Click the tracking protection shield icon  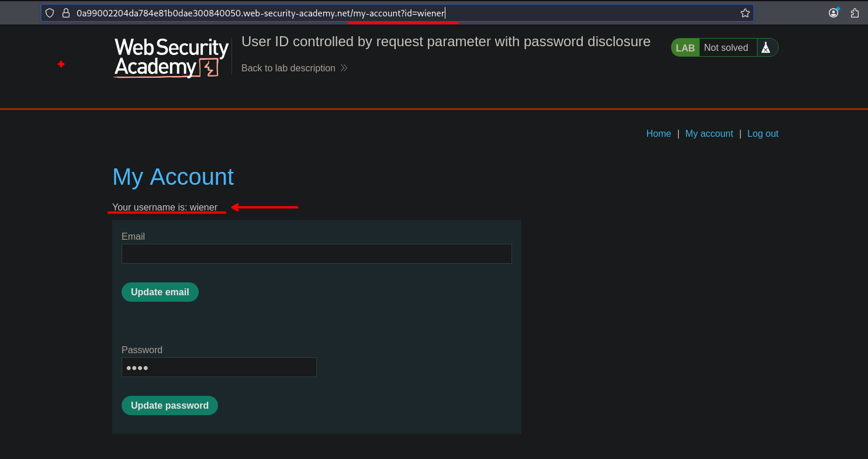click(x=50, y=13)
